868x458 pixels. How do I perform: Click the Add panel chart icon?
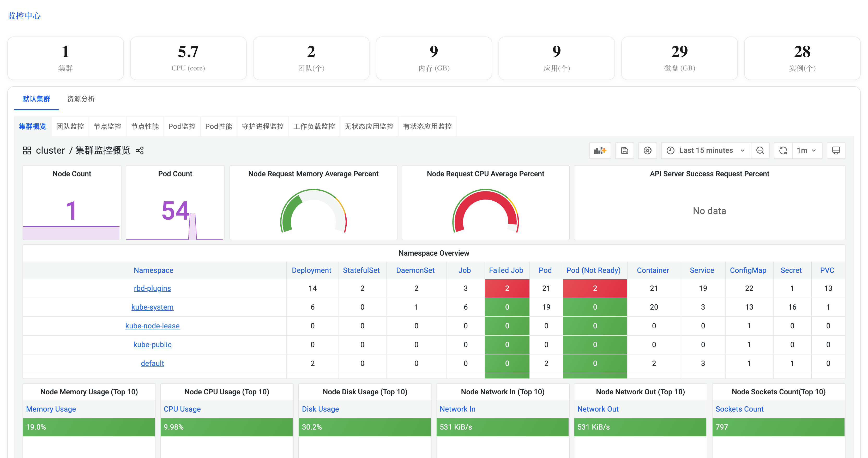pyautogui.click(x=600, y=150)
